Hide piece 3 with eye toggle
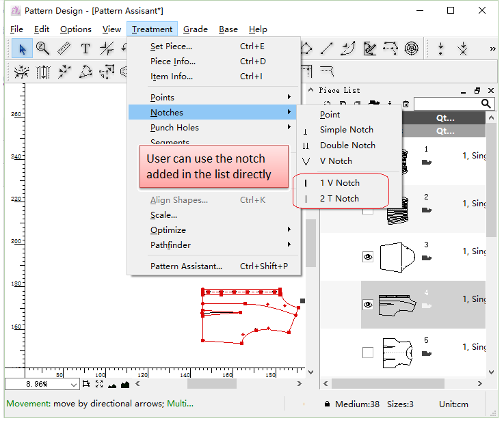Image resolution: width=504 pixels, height=429 pixels. [x=368, y=257]
